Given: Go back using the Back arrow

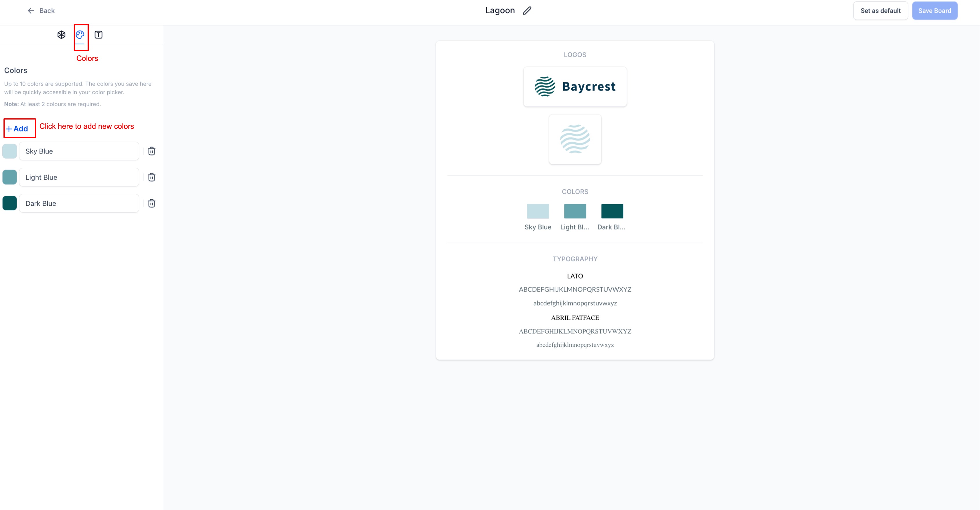Looking at the screenshot, I should (x=41, y=11).
